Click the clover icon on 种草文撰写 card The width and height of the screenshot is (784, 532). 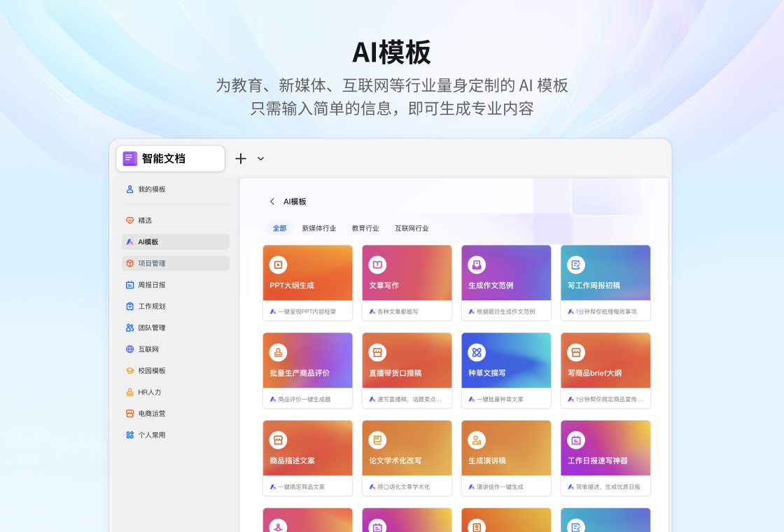pos(477,353)
